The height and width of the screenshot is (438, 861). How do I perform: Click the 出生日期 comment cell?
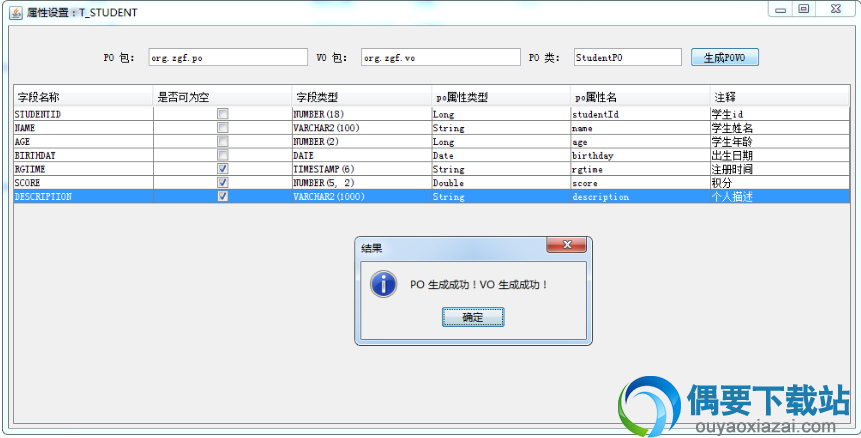(780, 155)
